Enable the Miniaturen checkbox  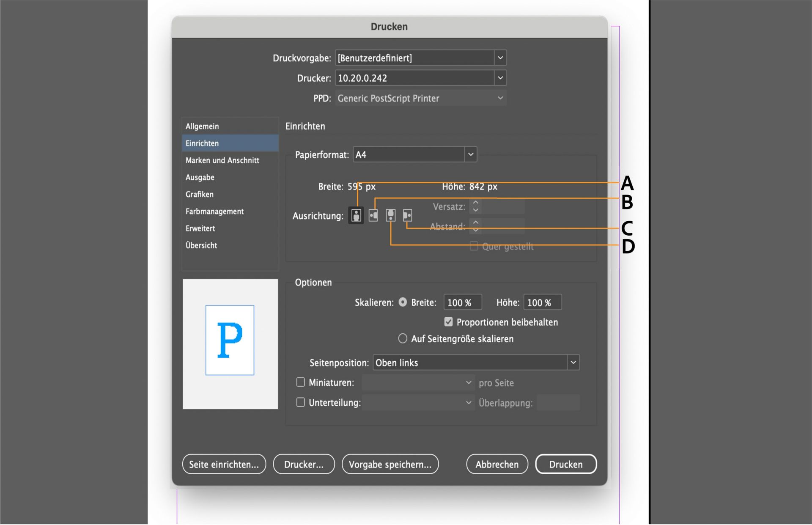300,382
